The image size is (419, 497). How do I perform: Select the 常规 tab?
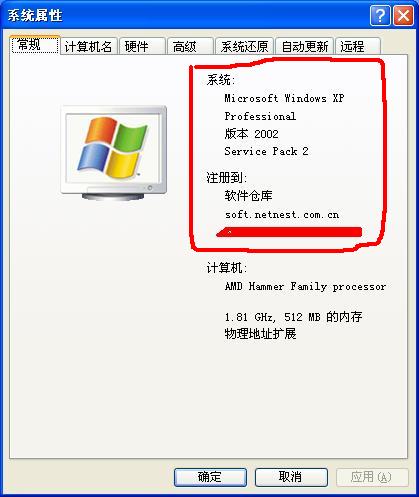tap(35, 45)
